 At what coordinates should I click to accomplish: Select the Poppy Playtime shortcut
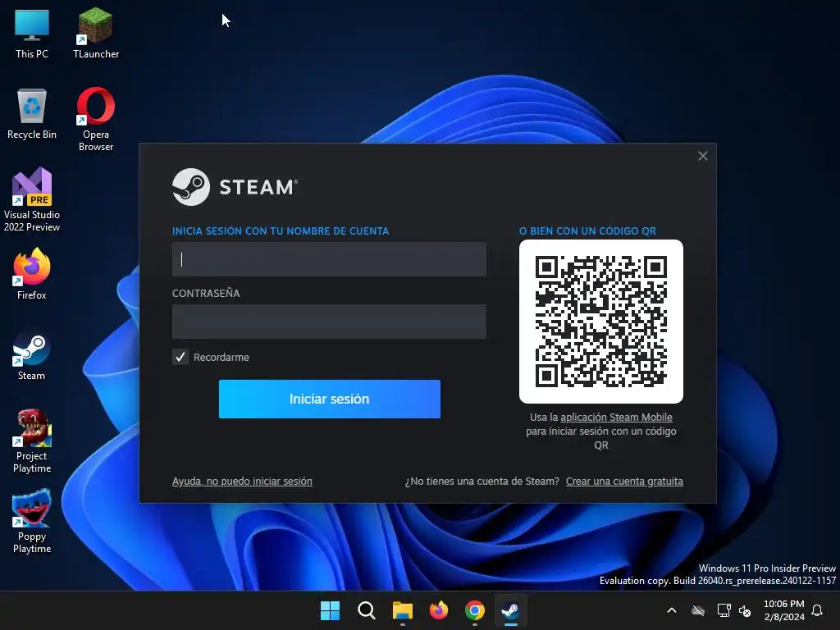point(32,521)
